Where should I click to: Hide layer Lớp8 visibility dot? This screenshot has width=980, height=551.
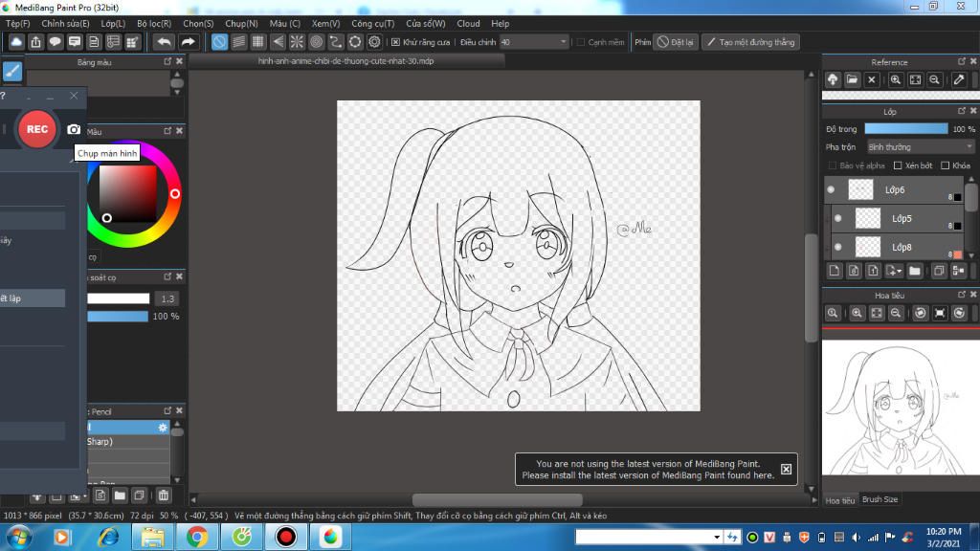coord(838,247)
